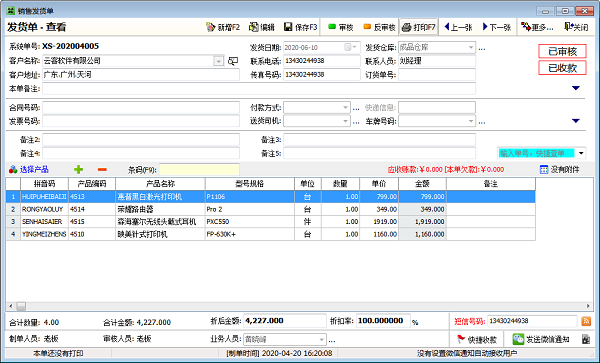Click the 传真号码 input field
Screen dimensions: 600x363
pos(322,75)
